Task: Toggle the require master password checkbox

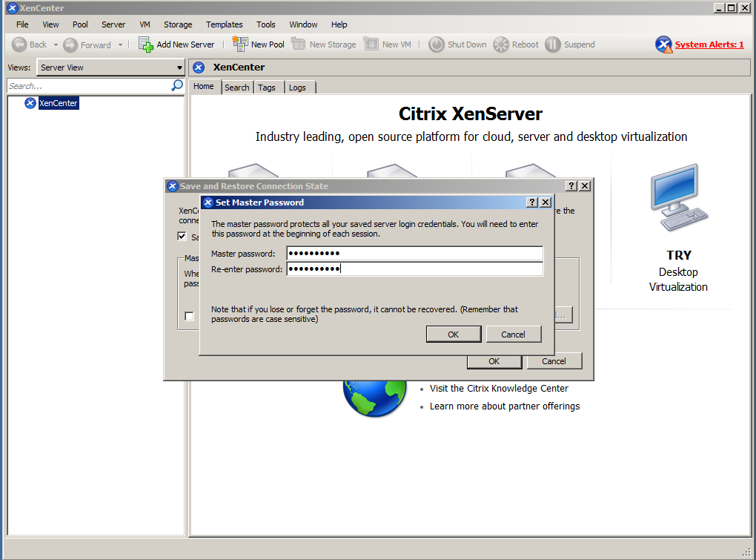Action: (x=190, y=316)
